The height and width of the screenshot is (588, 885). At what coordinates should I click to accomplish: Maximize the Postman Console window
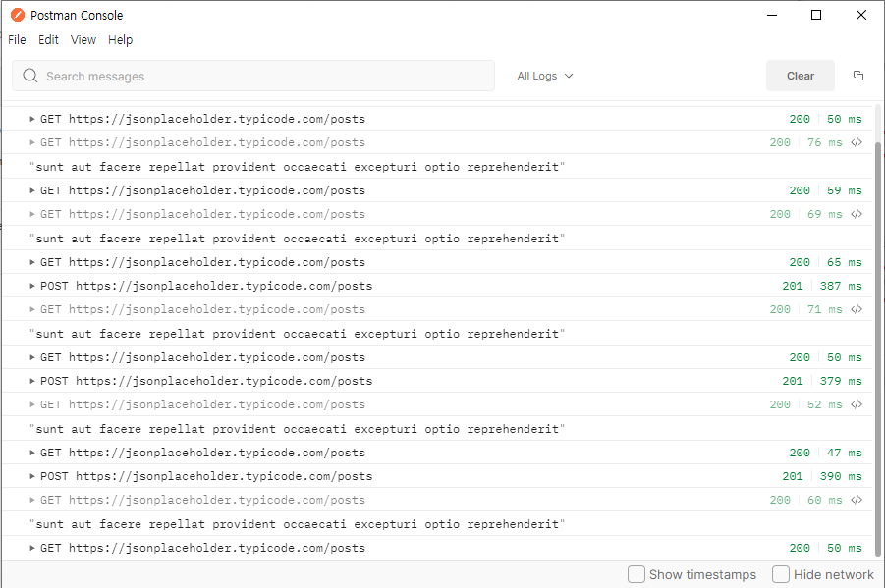tap(816, 15)
